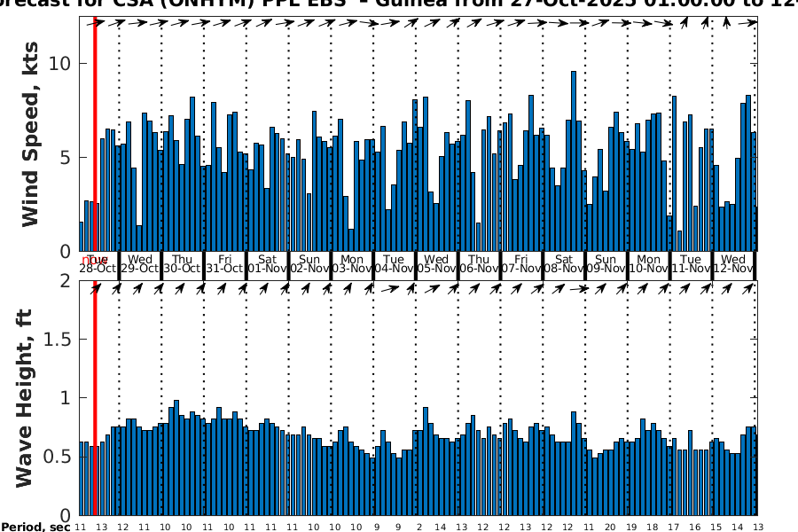Image resolution: width=798 pixels, height=532 pixels.
Task: Click the 10 tick on the wind speed axis
Action: click(60, 64)
